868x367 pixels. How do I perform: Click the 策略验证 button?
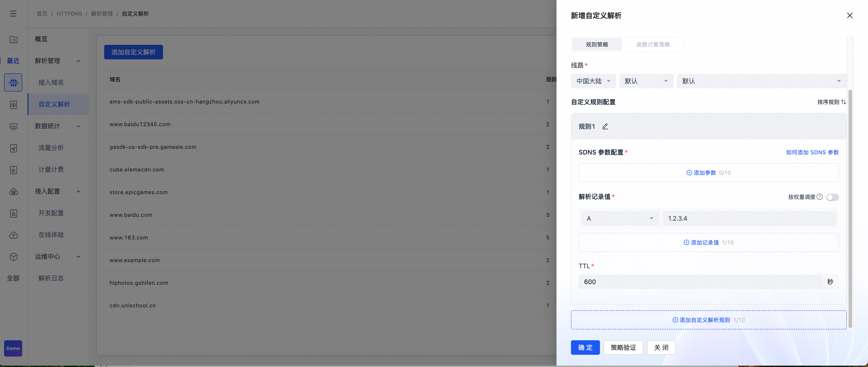coord(623,348)
